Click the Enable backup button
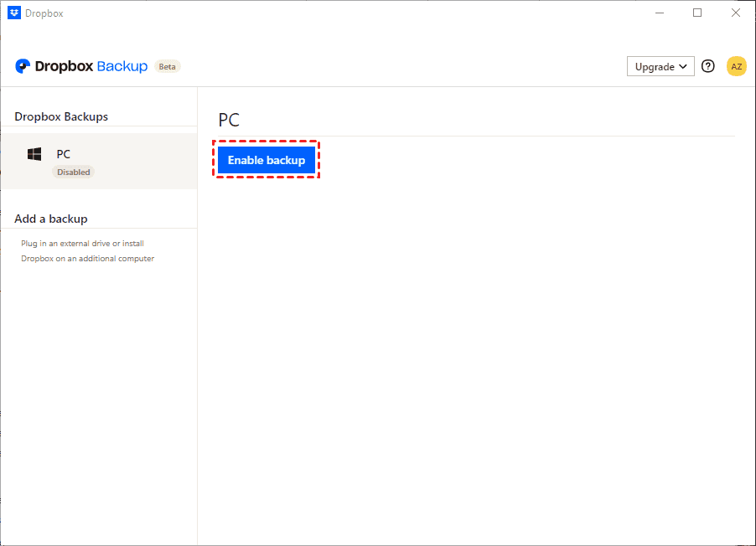The image size is (756, 546). coord(267,160)
